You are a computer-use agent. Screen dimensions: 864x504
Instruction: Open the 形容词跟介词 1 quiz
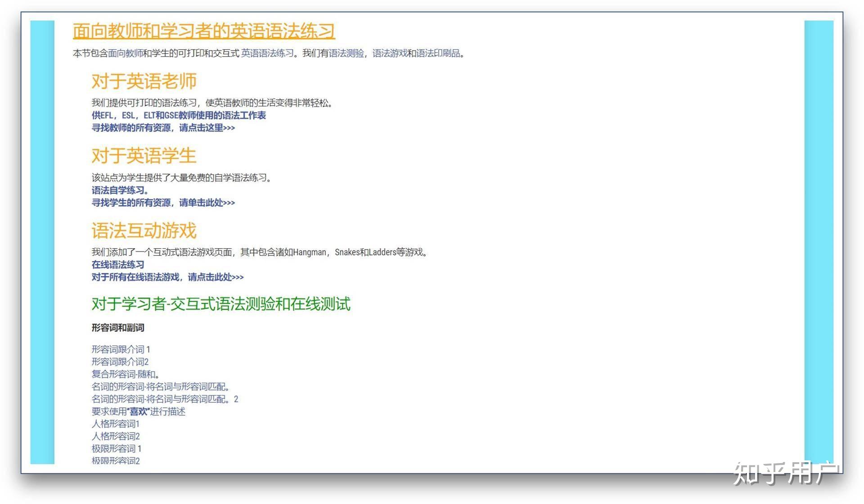click(x=121, y=349)
